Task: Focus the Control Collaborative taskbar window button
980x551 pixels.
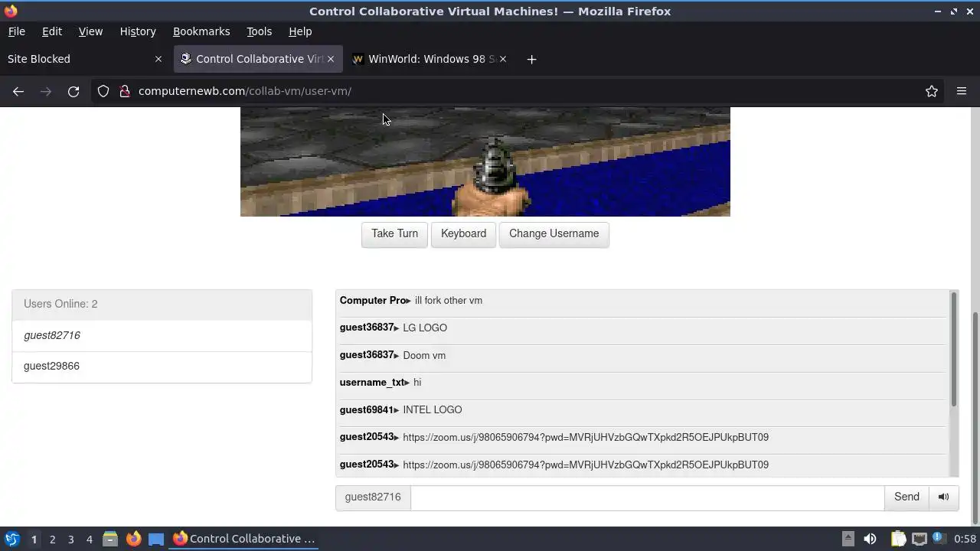Action: (243, 539)
